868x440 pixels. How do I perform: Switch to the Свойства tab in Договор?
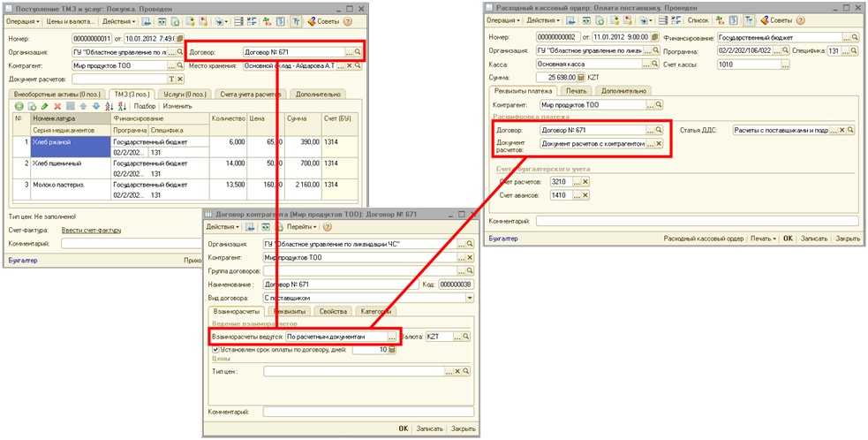pyautogui.click(x=333, y=311)
